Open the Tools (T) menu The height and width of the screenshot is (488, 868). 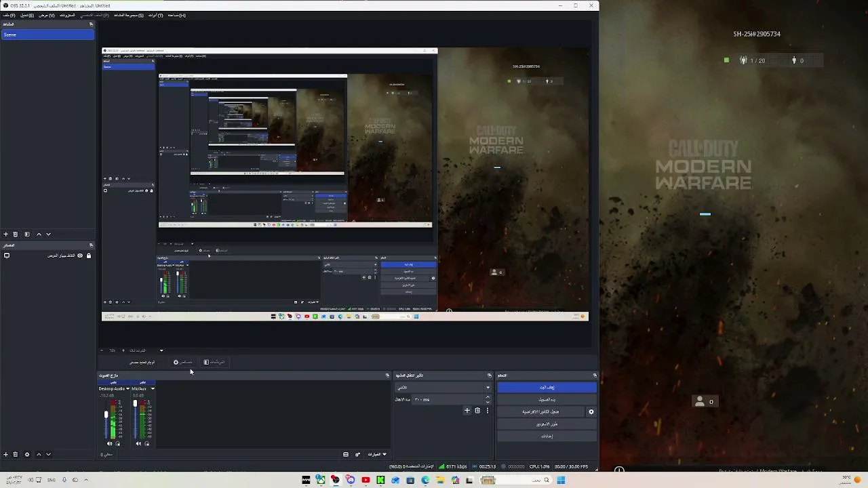coord(155,15)
